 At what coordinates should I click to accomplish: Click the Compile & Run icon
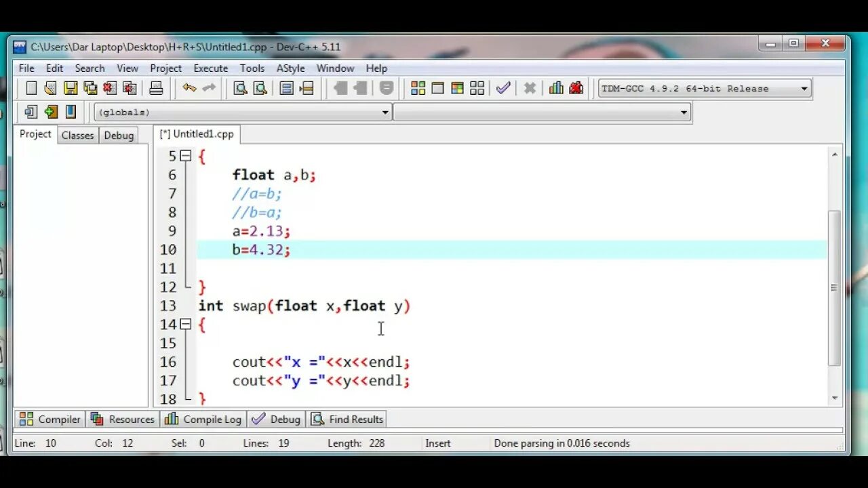pos(457,88)
